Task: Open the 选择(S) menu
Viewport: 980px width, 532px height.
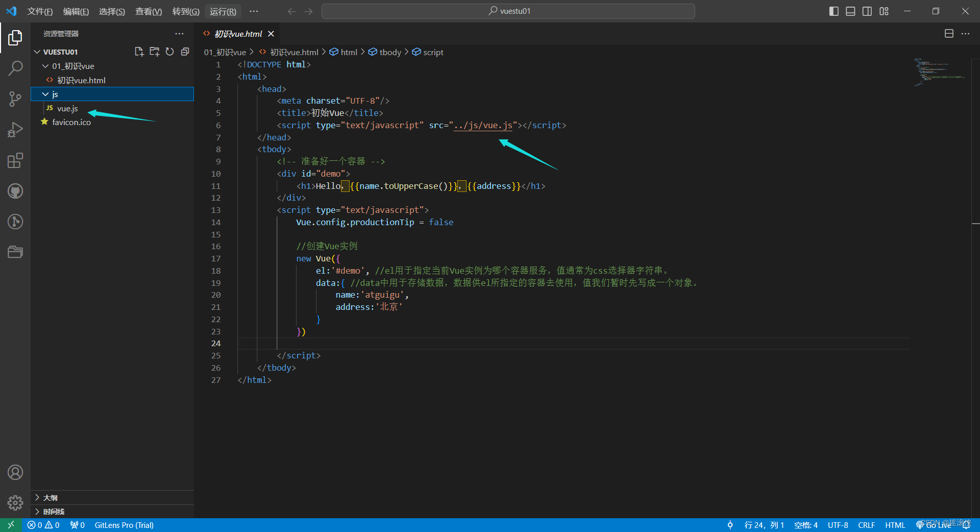Action: tap(112, 11)
